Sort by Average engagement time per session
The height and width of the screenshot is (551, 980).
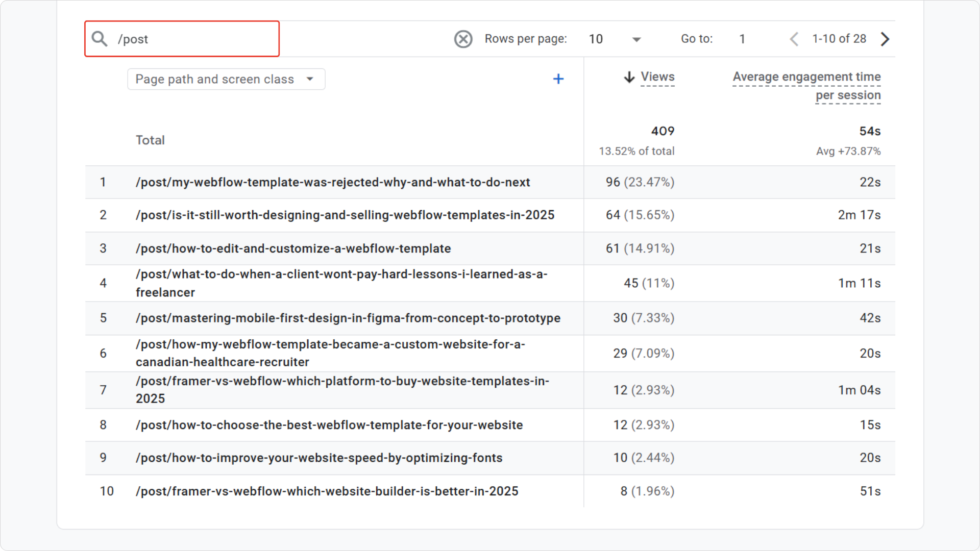[806, 86]
